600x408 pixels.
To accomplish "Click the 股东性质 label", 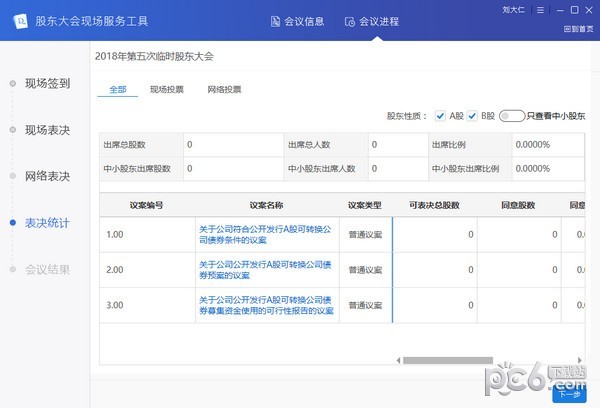I will [406, 116].
